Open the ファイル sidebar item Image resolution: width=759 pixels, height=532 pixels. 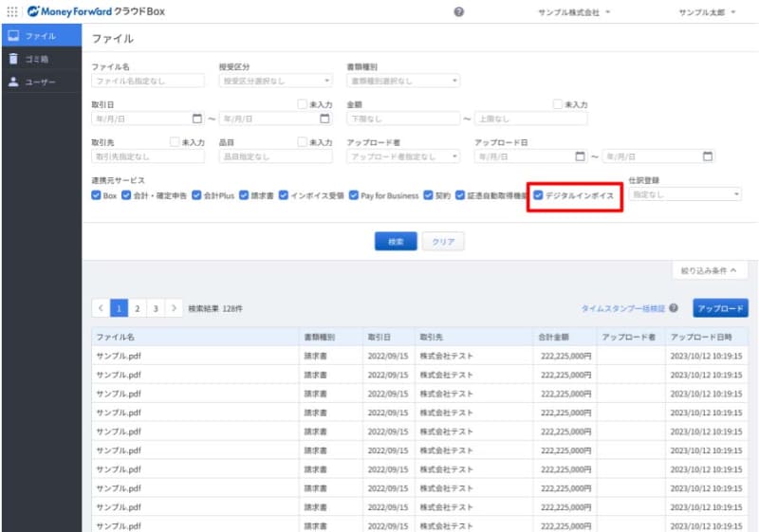42,36
